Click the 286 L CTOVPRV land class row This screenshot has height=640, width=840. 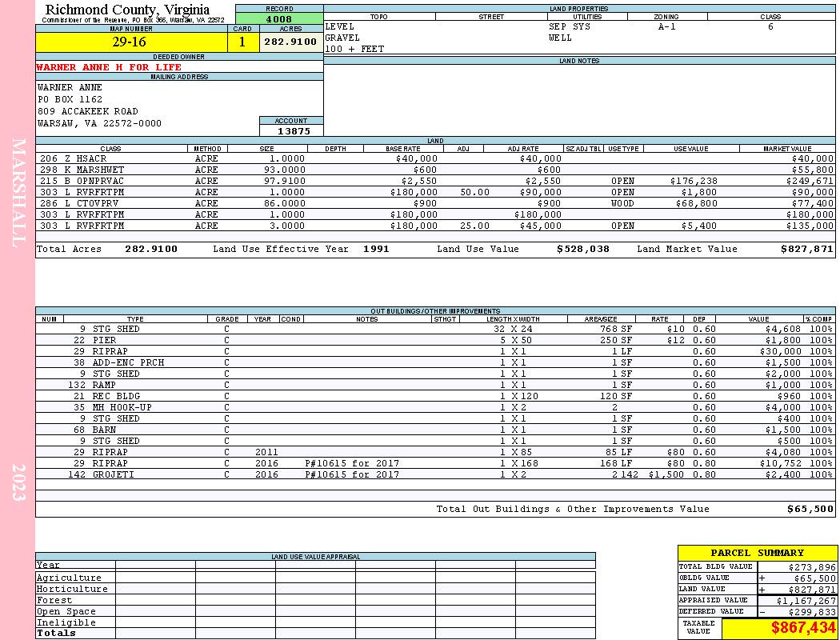pos(435,203)
